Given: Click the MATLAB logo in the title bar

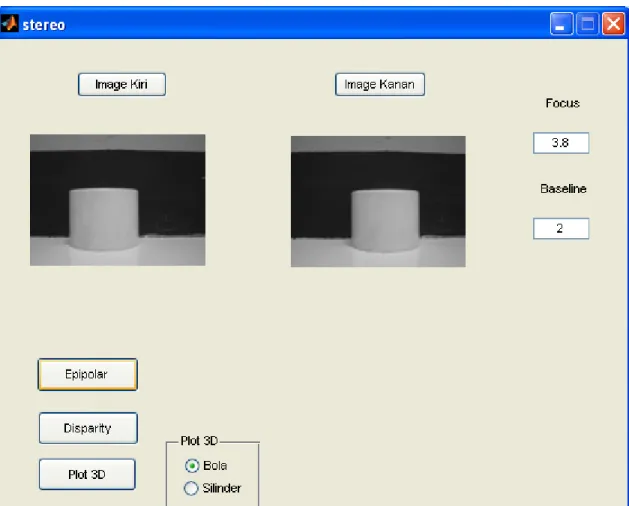Looking at the screenshot, I should [10, 24].
